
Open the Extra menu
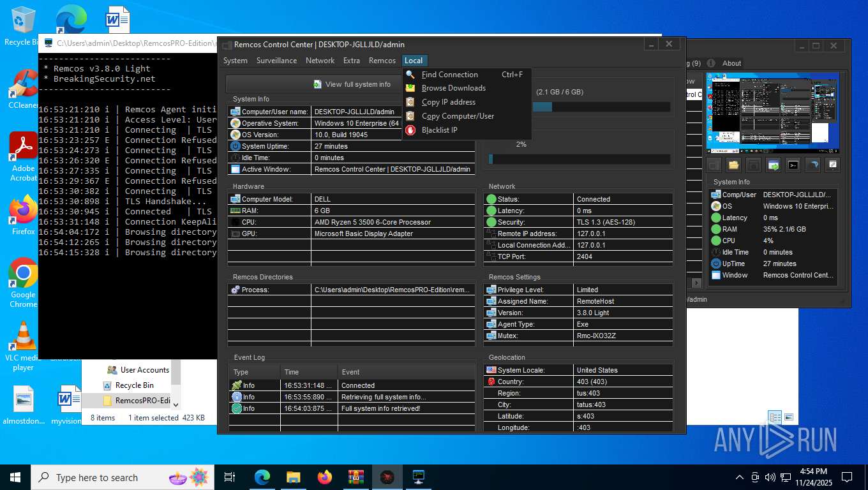pos(352,61)
